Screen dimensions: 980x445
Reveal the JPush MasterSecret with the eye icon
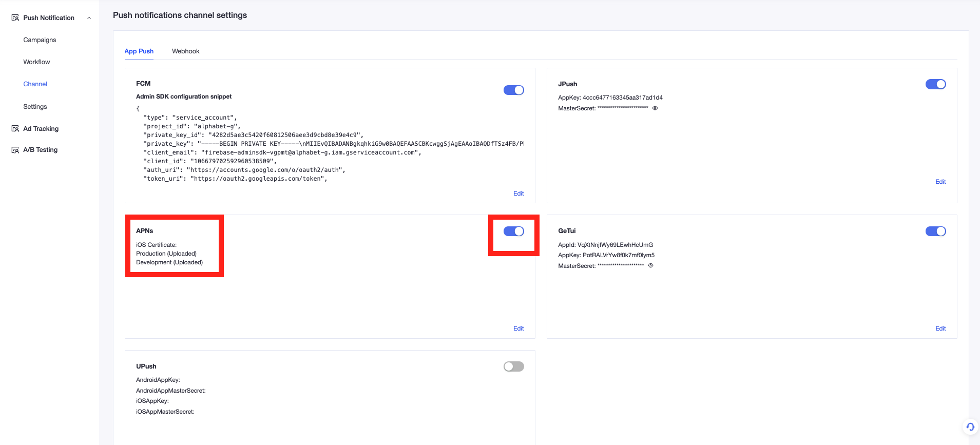click(x=655, y=108)
